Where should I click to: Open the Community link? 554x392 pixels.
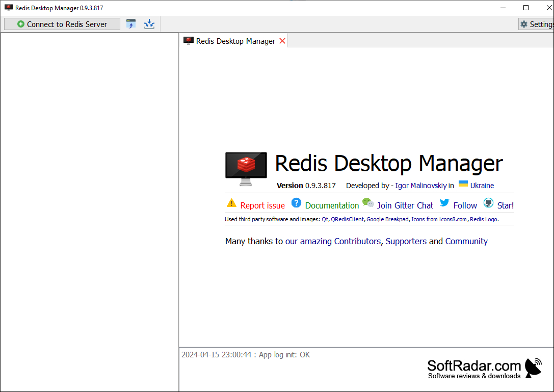pos(466,241)
